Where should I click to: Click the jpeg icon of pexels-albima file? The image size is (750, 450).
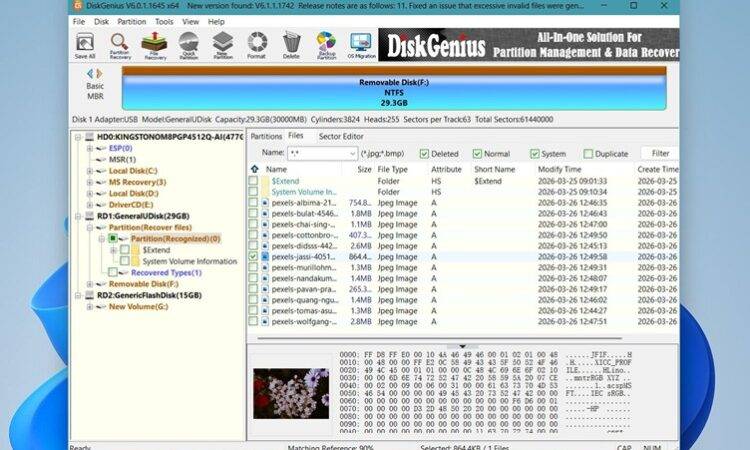coord(265,203)
